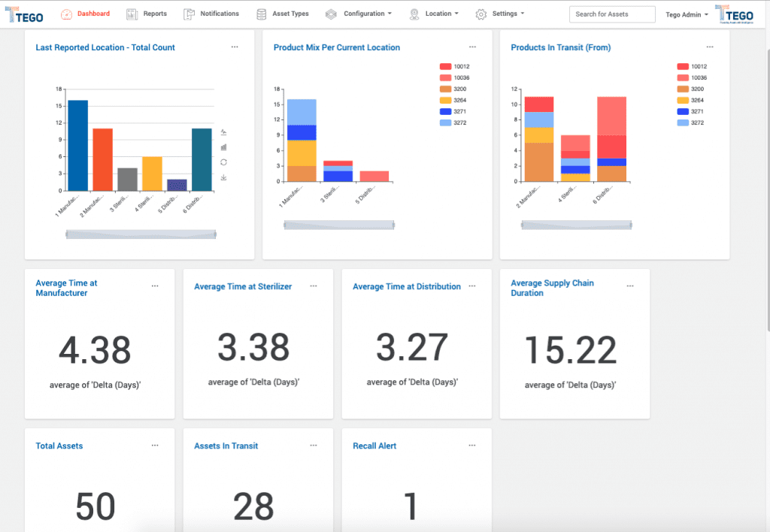
Task: Open options for Average Time at Sterilizer
Action: click(x=314, y=286)
